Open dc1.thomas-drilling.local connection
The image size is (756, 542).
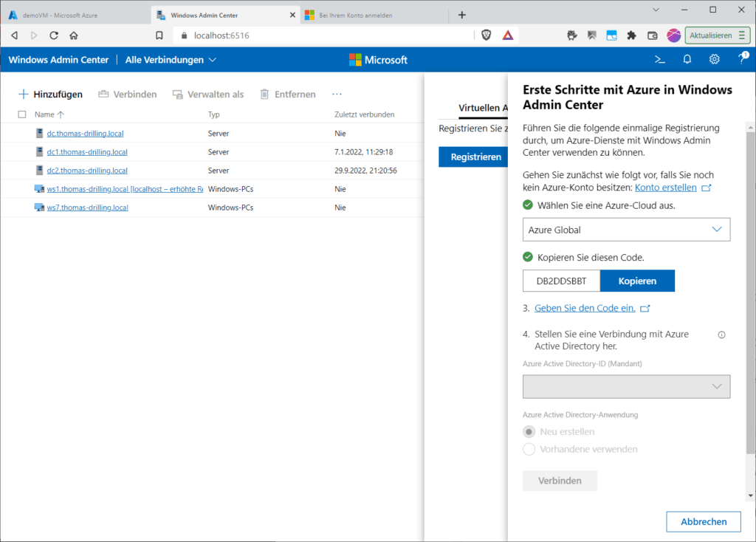coord(87,152)
